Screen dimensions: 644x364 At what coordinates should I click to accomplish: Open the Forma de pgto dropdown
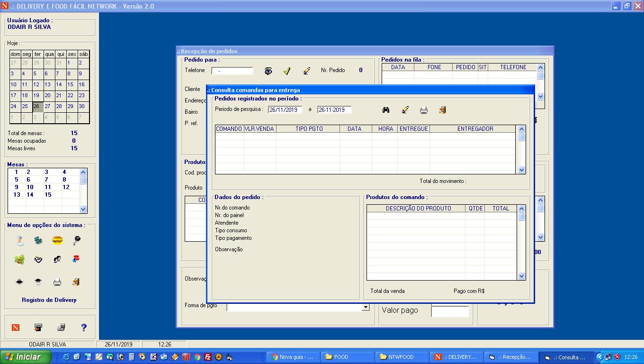[365, 307]
